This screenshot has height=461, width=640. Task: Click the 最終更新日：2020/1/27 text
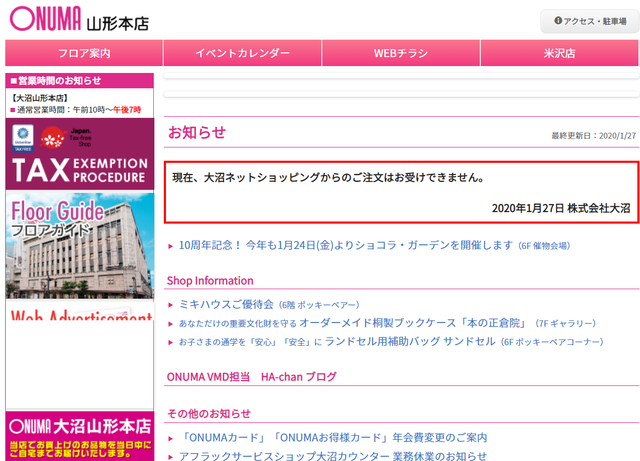[x=594, y=136]
